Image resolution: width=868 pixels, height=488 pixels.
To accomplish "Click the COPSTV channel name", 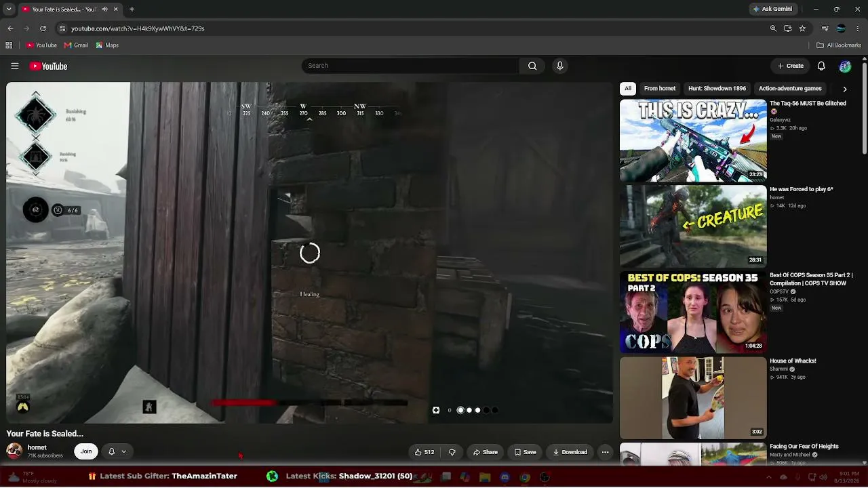I will 779,291.
